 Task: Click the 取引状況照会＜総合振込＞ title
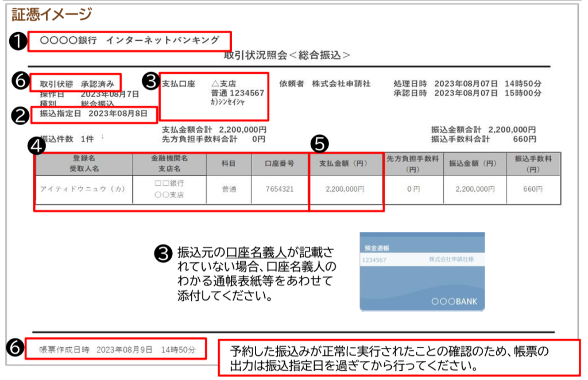(x=287, y=55)
